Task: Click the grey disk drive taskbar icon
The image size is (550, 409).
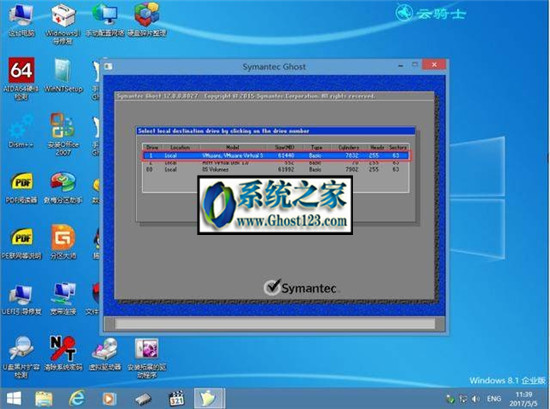Action: (143, 399)
